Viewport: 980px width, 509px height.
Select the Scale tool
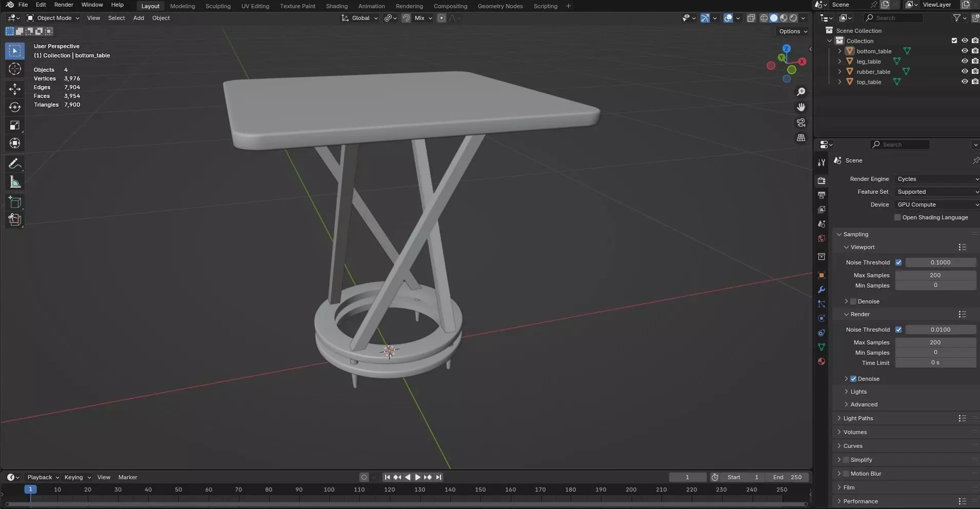(x=14, y=125)
